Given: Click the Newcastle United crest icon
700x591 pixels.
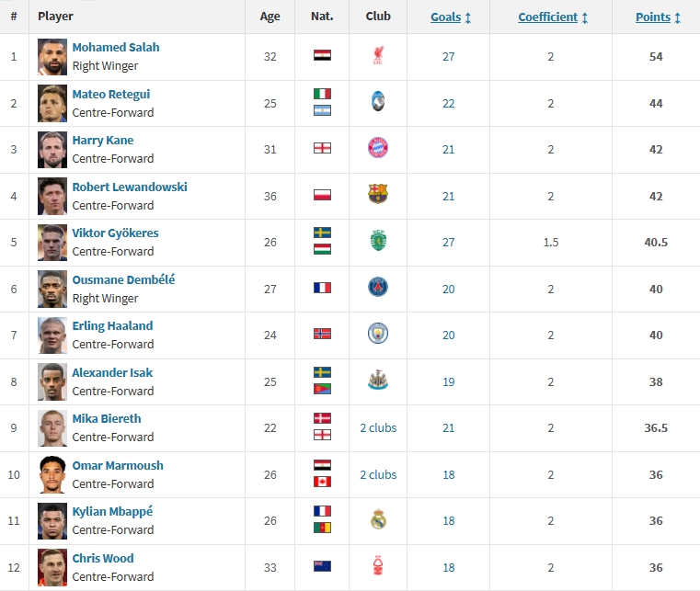Looking at the screenshot, I should [x=378, y=380].
